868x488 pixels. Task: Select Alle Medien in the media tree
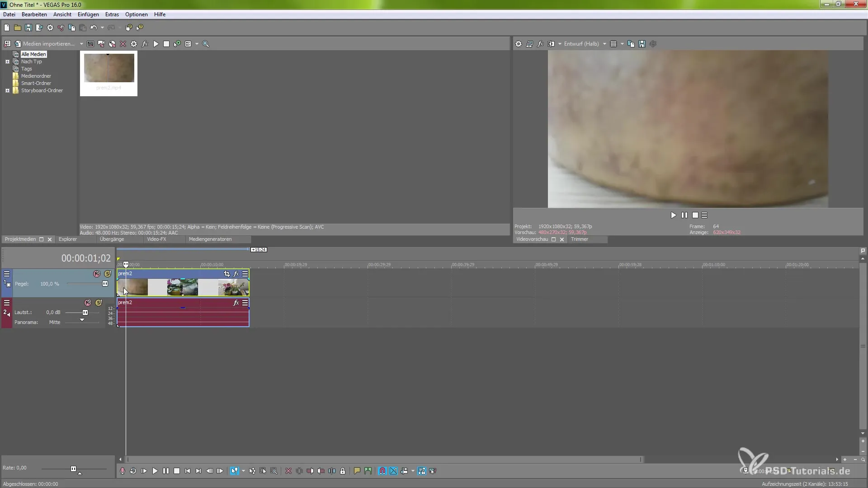pos(33,54)
